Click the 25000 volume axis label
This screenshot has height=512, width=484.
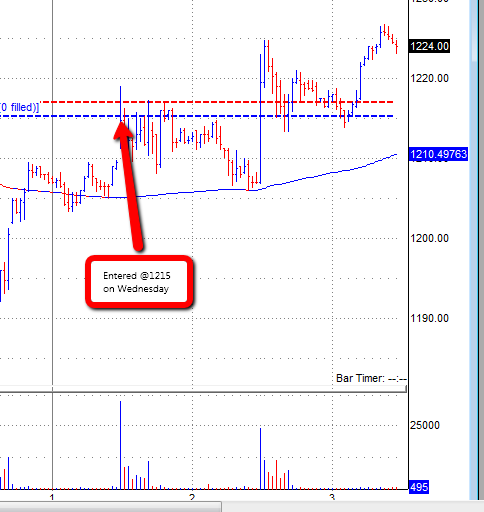425,425
